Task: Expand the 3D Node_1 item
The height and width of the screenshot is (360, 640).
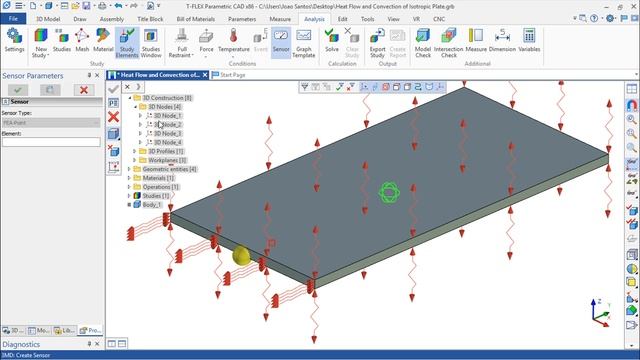Action: click(141, 116)
